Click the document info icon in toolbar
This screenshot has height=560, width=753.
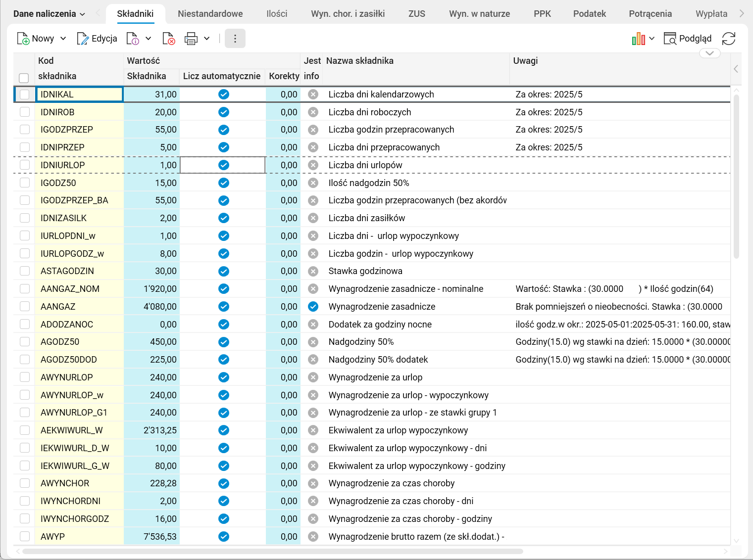[133, 39]
